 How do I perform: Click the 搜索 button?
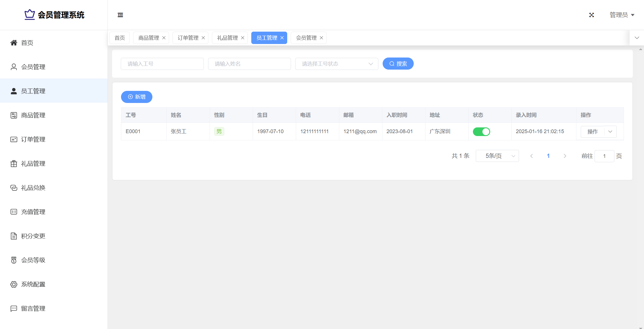(398, 64)
